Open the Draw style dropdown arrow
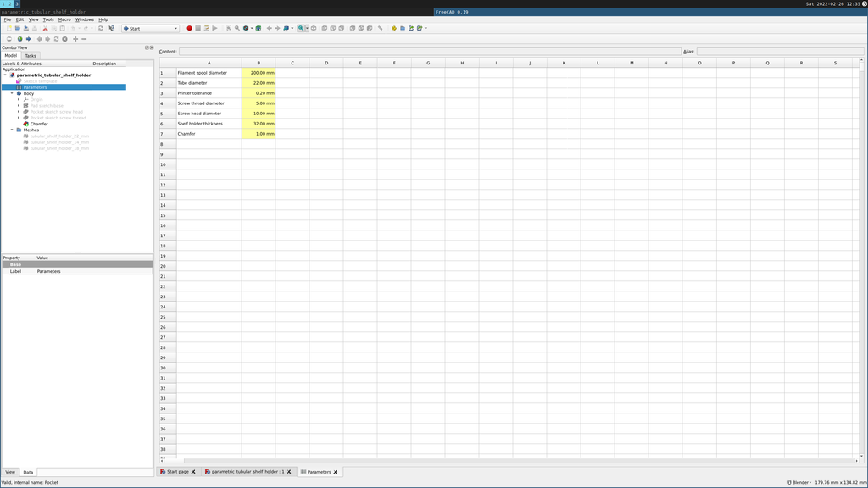 (x=252, y=28)
